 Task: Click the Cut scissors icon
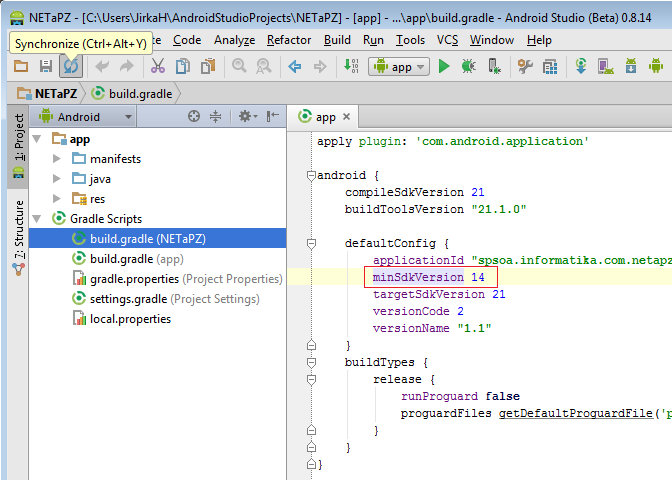[x=158, y=66]
